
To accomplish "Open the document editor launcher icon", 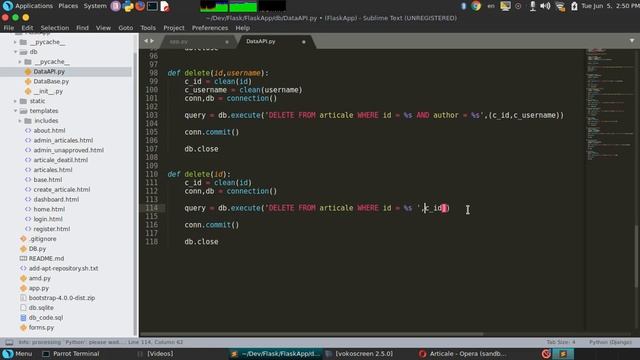I will pyautogui.click(x=164, y=6).
